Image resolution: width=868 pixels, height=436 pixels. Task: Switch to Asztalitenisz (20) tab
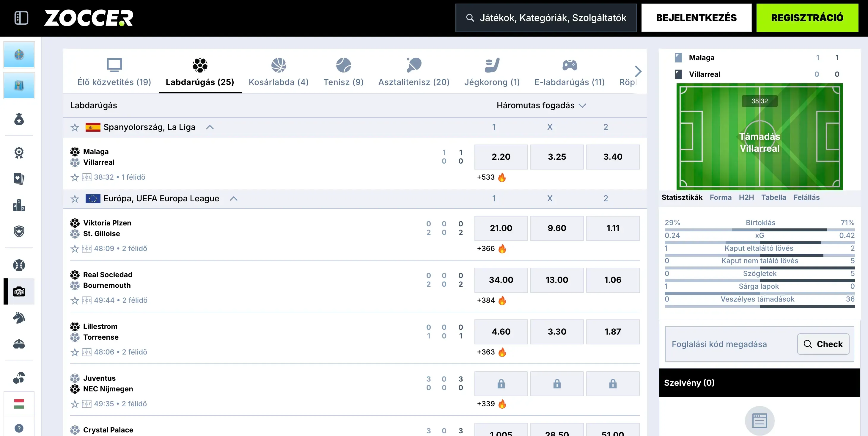coord(414,72)
